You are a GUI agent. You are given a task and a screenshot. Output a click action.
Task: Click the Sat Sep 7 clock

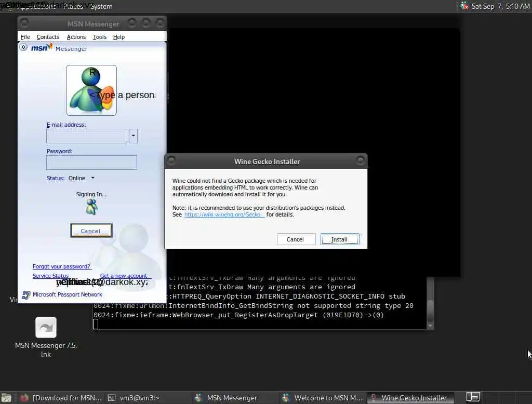[x=500, y=6]
